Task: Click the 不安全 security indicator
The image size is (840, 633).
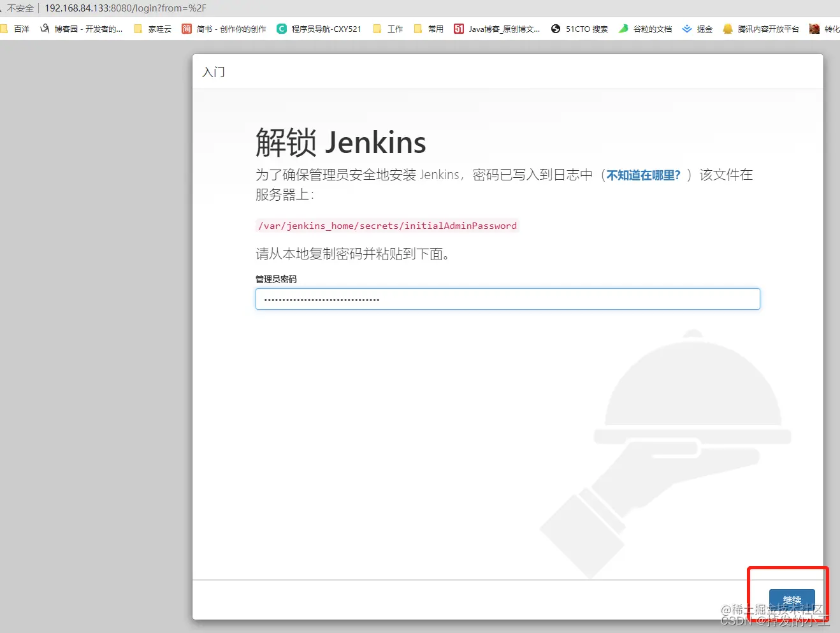Action: [21, 8]
